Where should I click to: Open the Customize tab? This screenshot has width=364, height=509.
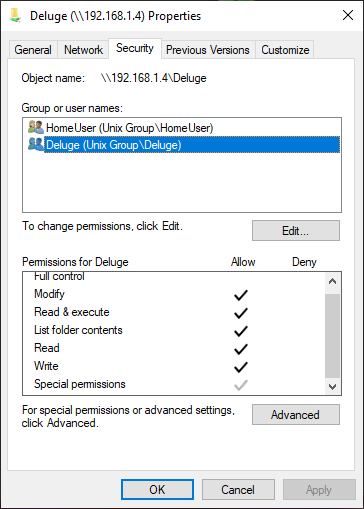click(x=285, y=50)
